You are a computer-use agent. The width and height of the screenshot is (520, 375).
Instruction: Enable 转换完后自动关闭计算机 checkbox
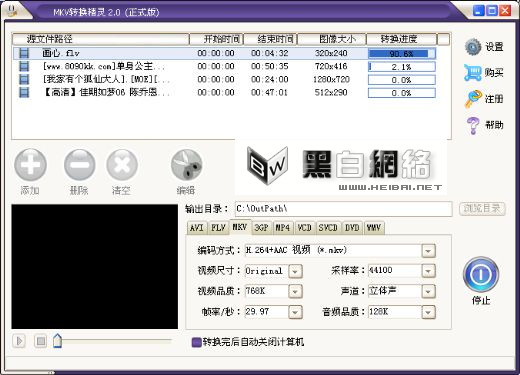pos(197,342)
